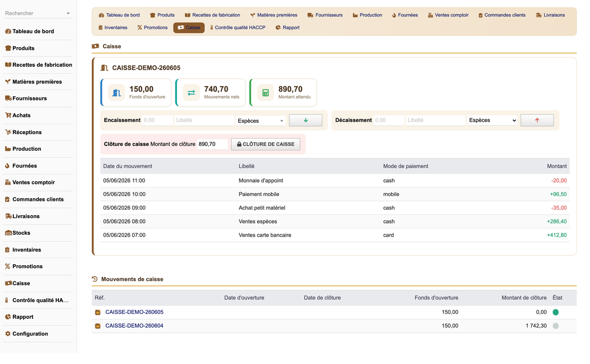This screenshot has width=590, height=364.
Task: Focus the Décaissement Libellé field
Action: pos(436,120)
